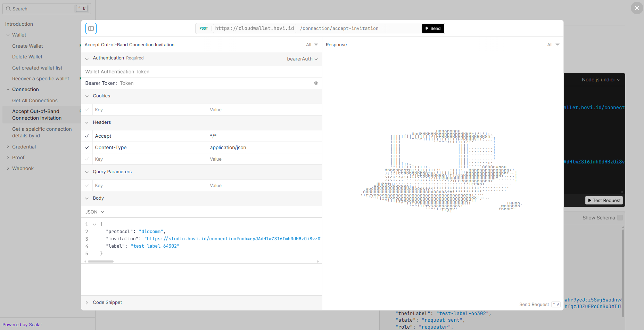This screenshot has width=644, height=330.
Task: Click the Send request button
Action: 433,29
